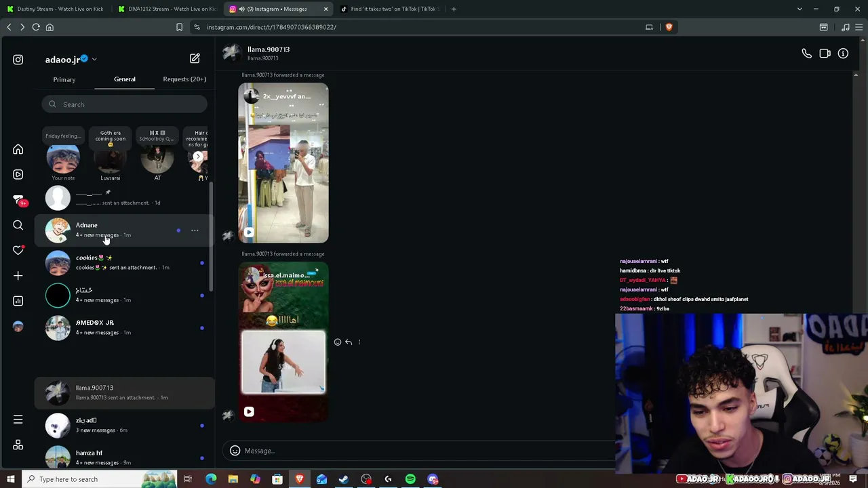Click Brave Shields icon in address bar

coord(669,27)
